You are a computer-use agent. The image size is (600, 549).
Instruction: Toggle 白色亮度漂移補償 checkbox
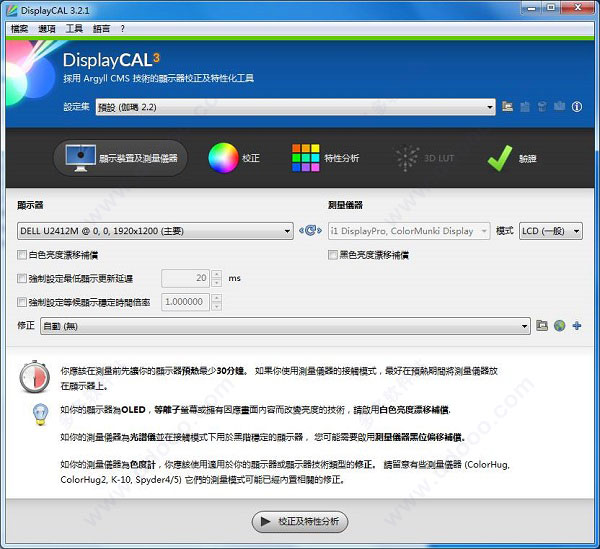(22, 255)
